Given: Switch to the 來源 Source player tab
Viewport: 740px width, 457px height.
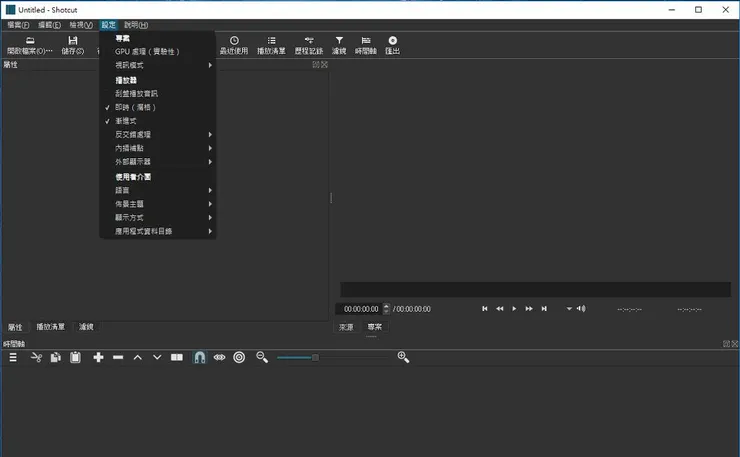Looking at the screenshot, I should coord(346,327).
